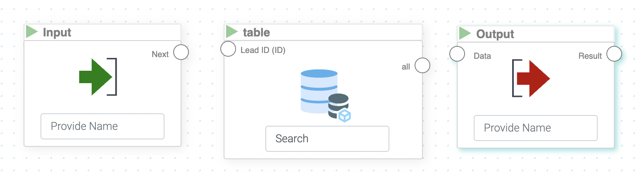644x182 pixels.
Task: Select the table node title header
Action: click(323, 32)
